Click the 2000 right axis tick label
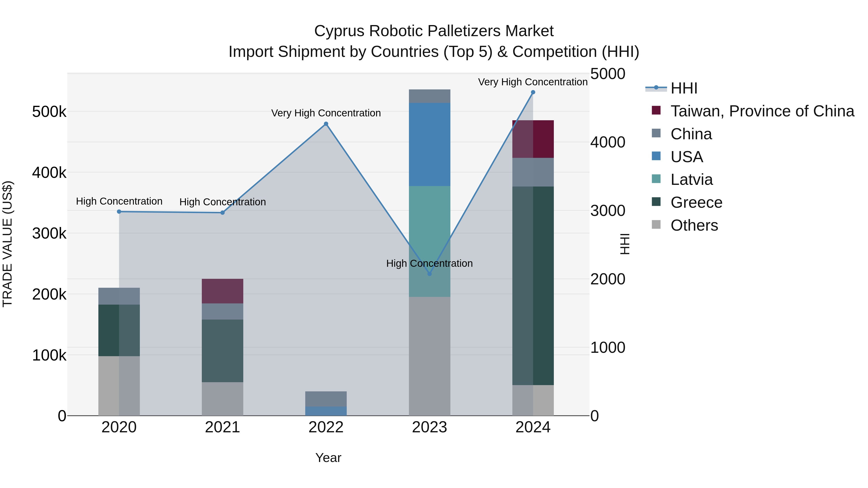This screenshot has height=488, width=868. tap(608, 279)
